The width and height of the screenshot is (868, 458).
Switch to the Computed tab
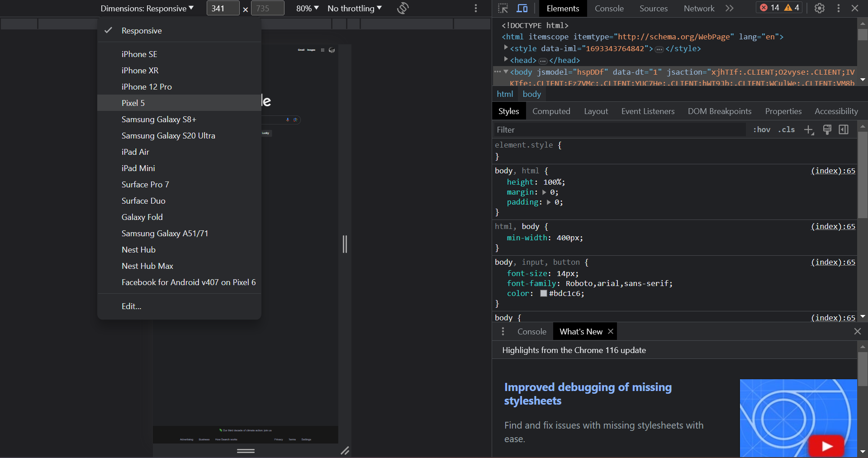coord(551,111)
